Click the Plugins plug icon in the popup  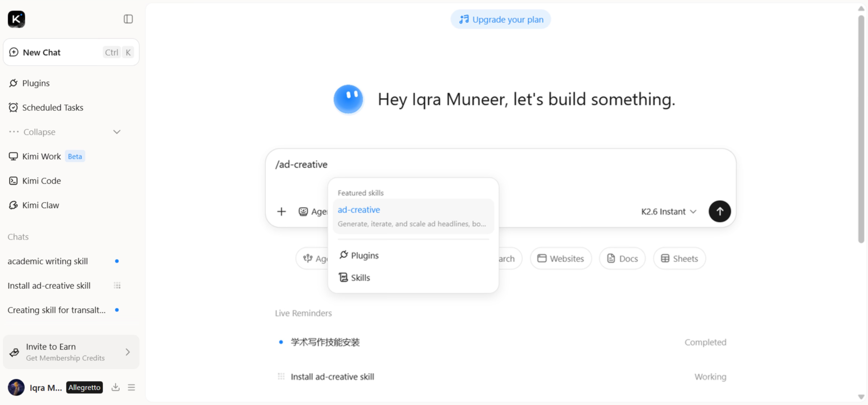[x=343, y=255]
